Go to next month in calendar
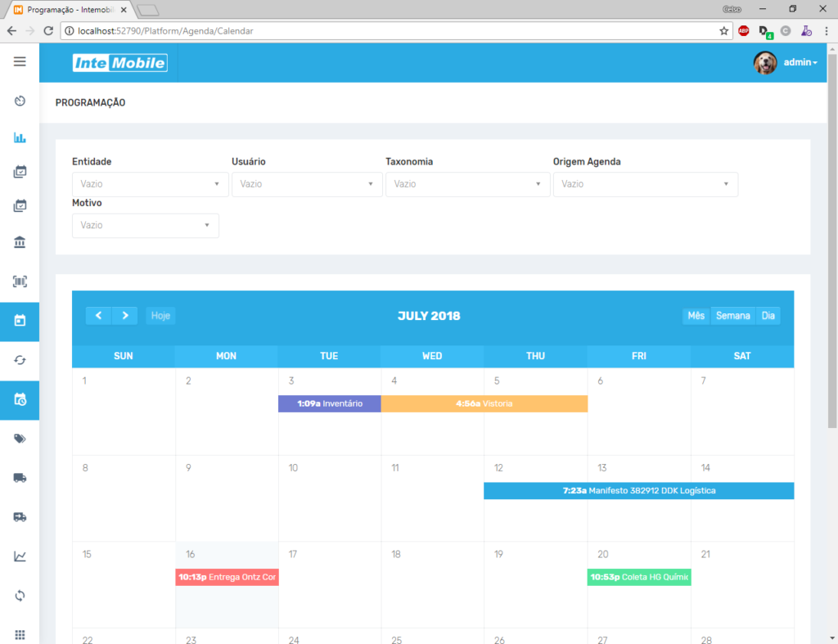 (x=124, y=316)
